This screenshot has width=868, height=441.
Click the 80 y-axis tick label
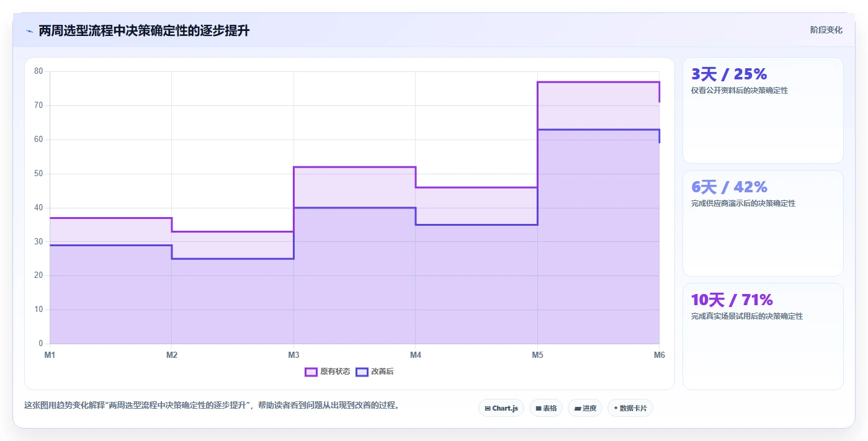point(38,71)
